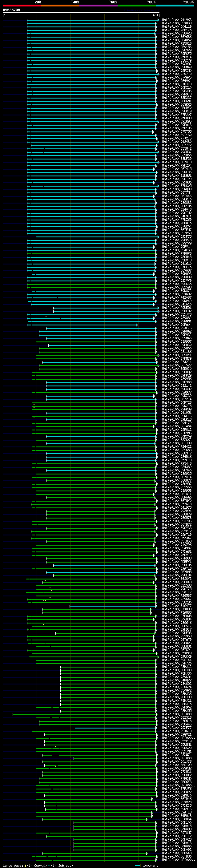Select the UniRef100_Q39957 label

coord(177,342)
